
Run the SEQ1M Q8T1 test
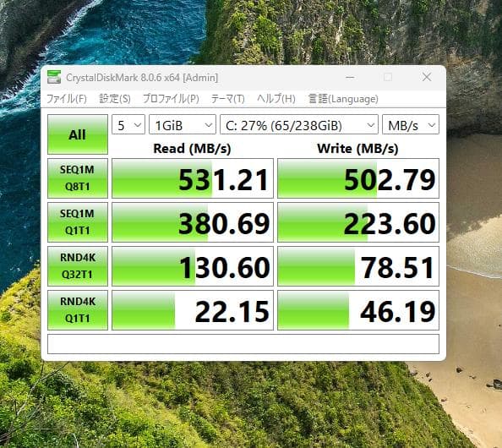pyautogui.click(x=78, y=178)
